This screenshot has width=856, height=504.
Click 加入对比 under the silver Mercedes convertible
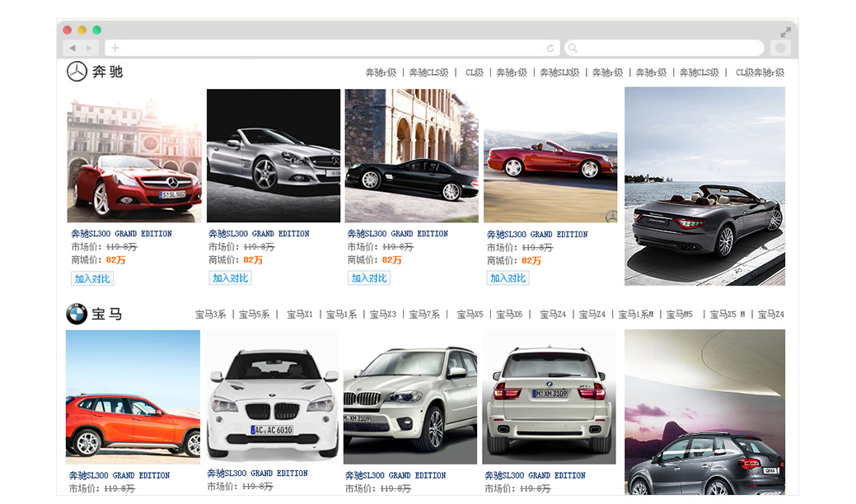point(231,278)
